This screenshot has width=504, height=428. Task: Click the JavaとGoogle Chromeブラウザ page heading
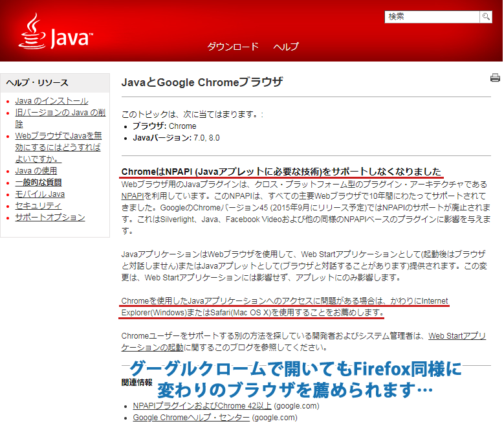pos(202,82)
